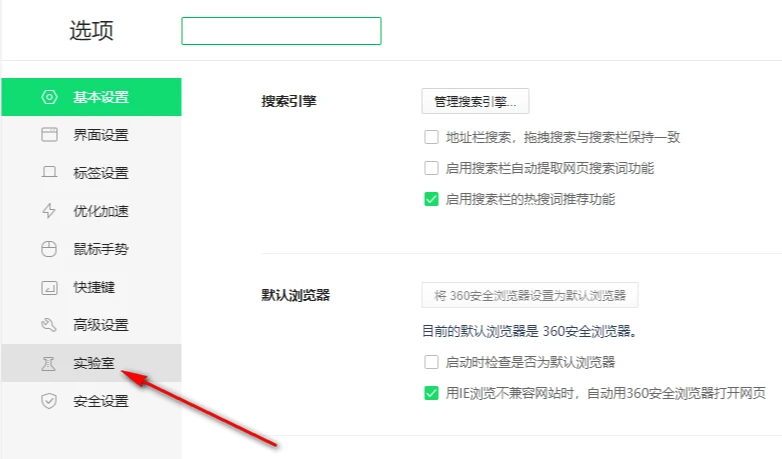
Task: Click the 标签设置 tab icon
Action: click(49, 173)
